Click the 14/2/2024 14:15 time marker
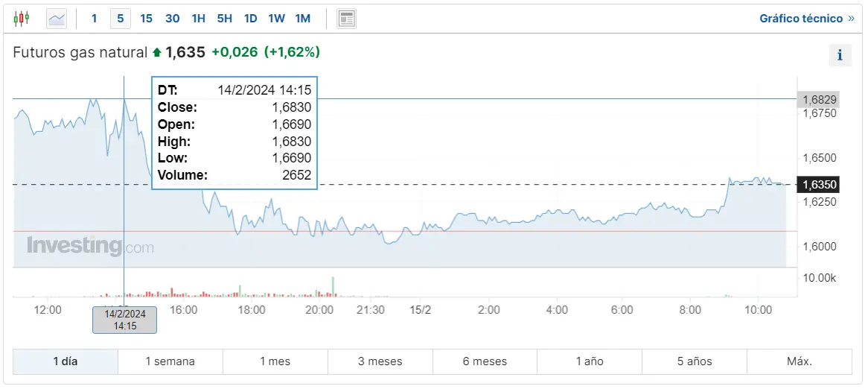Viewport: 868px width, 389px height. 124,320
